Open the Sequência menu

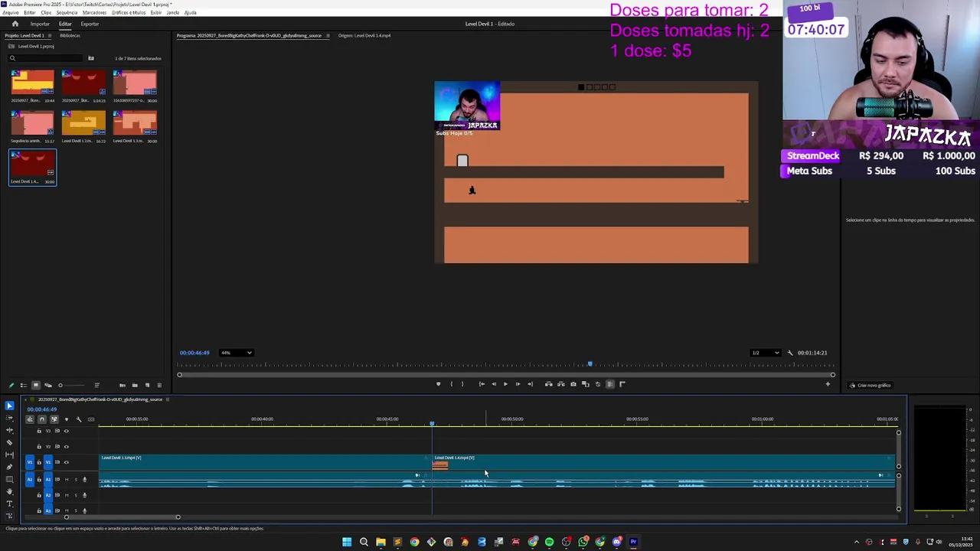[x=67, y=13]
